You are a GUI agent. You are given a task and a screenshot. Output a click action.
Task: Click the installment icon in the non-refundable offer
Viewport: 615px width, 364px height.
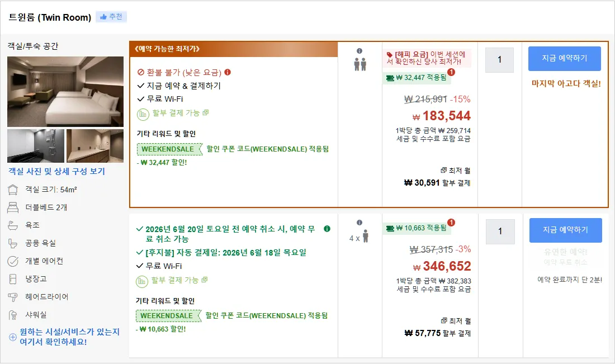pyautogui.click(x=143, y=114)
